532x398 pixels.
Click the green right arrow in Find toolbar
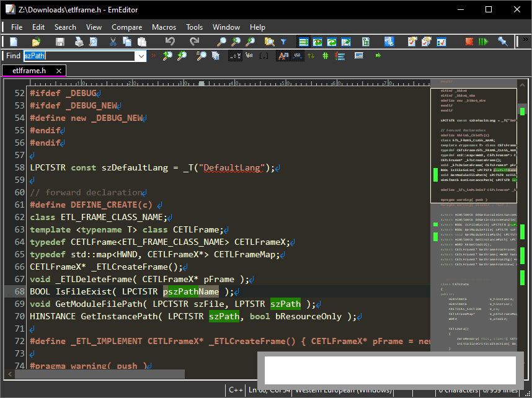click(x=378, y=56)
